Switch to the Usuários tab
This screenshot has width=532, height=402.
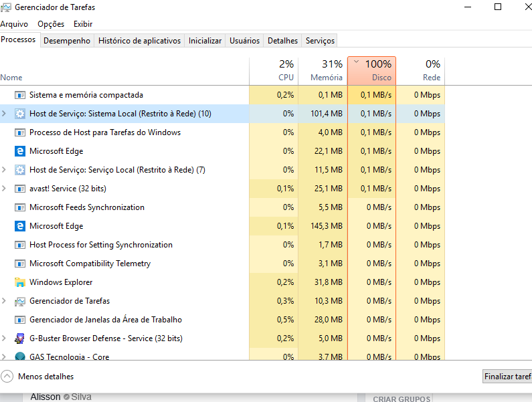click(x=244, y=41)
